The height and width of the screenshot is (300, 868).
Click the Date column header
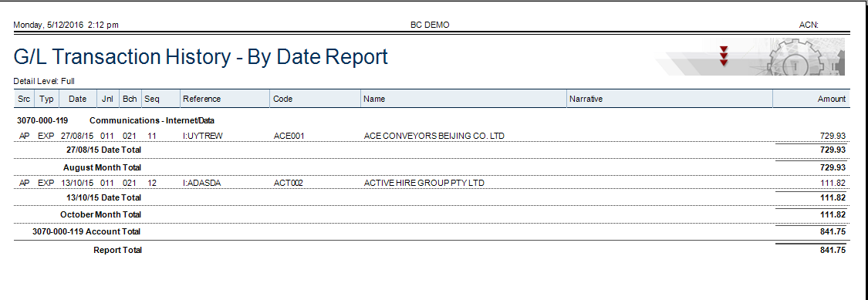click(77, 99)
